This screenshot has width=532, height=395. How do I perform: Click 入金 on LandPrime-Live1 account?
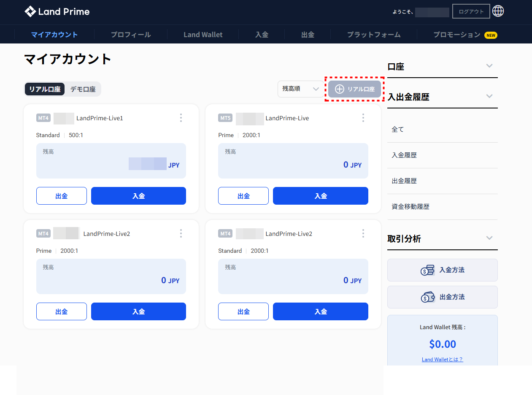pyautogui.click(x=138, y=196)
